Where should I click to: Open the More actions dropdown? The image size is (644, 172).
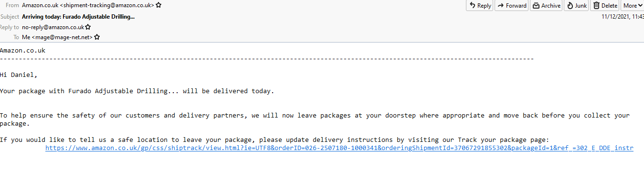click(x=633, y=6)
